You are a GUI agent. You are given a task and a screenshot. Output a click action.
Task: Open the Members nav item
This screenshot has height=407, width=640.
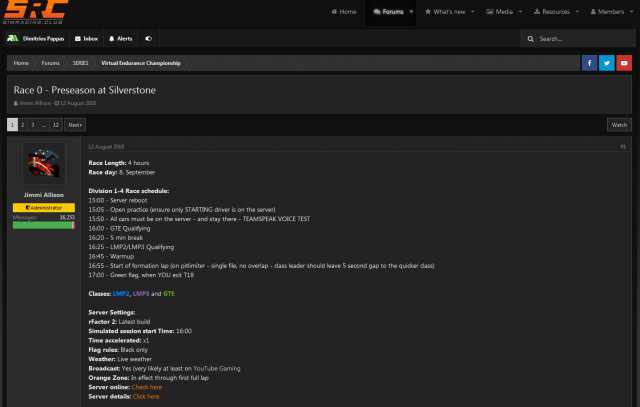[609, 12]
